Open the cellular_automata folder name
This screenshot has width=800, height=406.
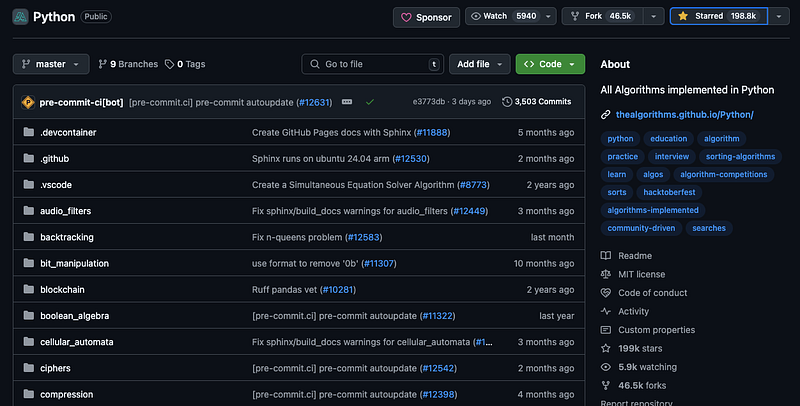click(x=77, y=342)
